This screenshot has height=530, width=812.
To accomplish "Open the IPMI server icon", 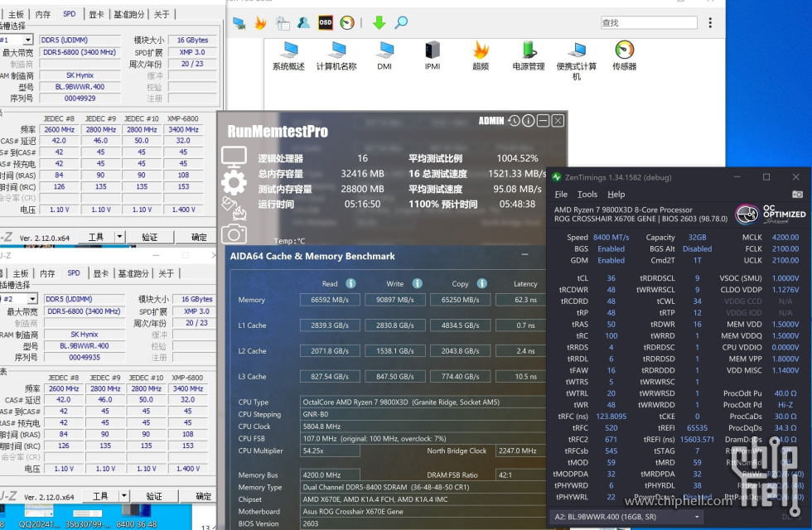I will pos(433,51).
